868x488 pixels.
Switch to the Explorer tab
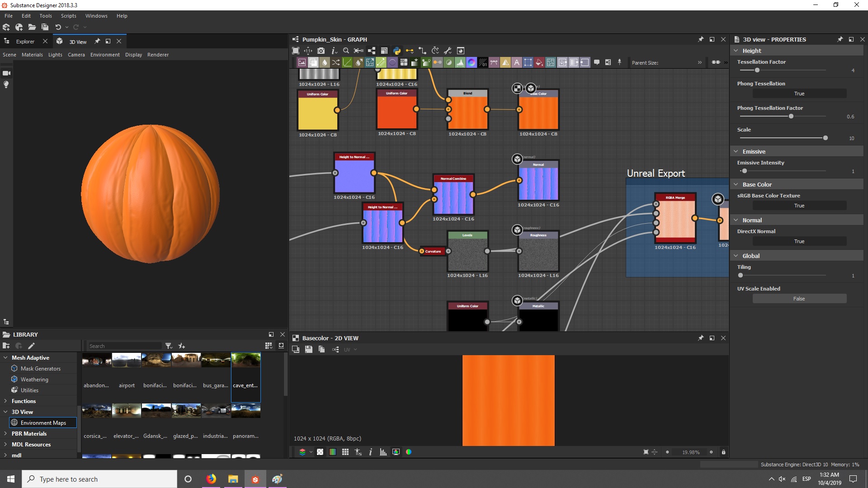[25, 42]
